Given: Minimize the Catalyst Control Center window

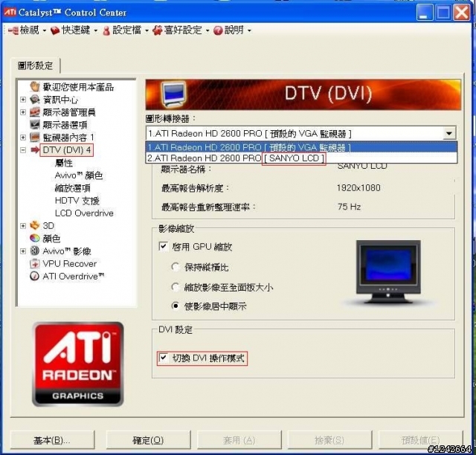Looking at the screenshot, I should click(425, 13).
